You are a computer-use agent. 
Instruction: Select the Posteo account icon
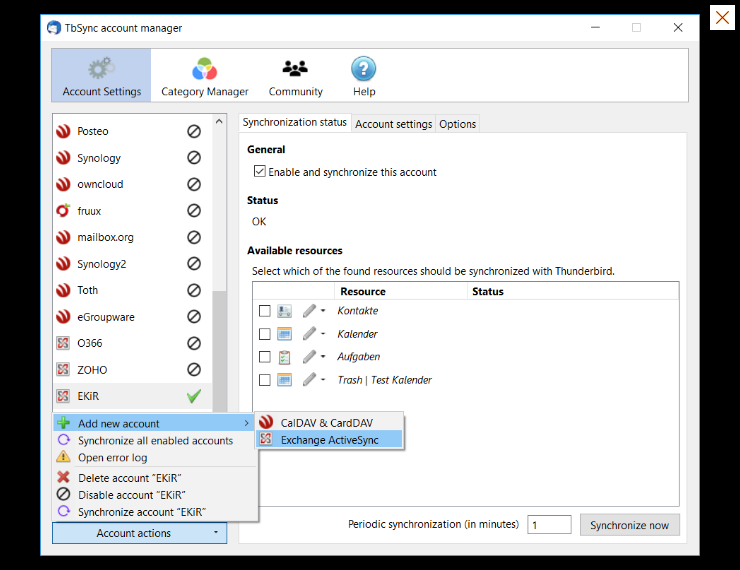click(63, 131)
